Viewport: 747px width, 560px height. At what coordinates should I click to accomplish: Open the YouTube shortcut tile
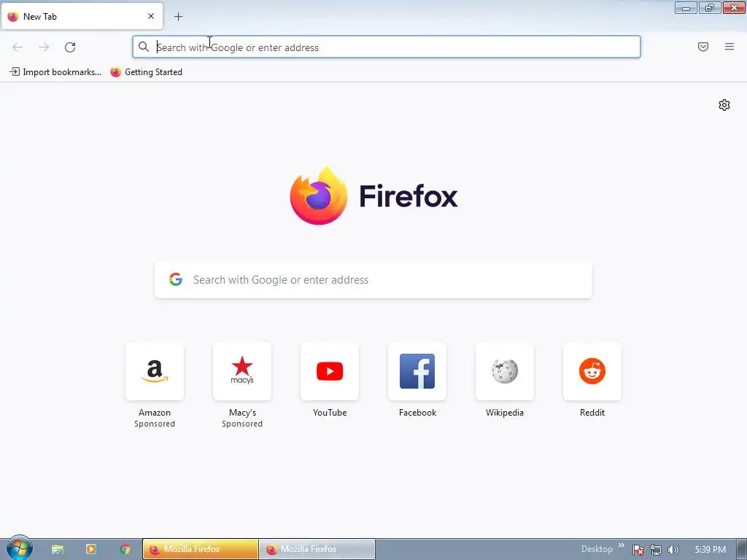330,371
